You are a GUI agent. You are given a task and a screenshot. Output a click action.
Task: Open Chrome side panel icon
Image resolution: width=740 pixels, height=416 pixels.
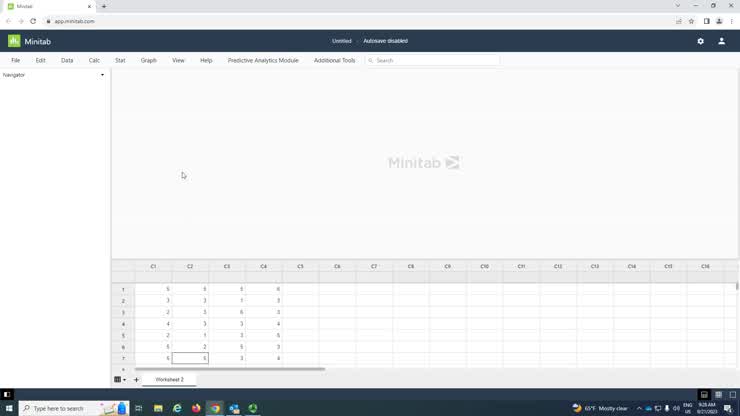tap(706, 21)
